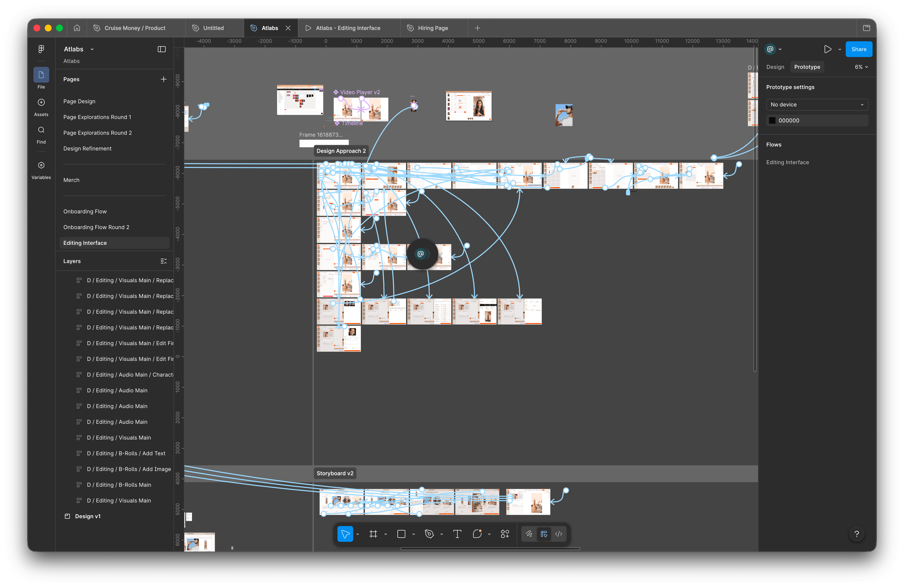904x588 pixels.
Task: Select the Pen tool
Action: tap(429, 534)
